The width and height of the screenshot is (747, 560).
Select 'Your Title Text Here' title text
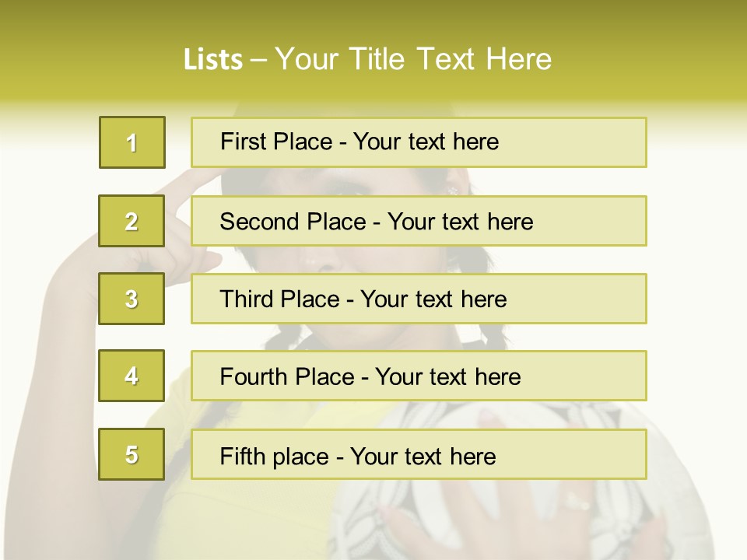click(x=413, y=59)
